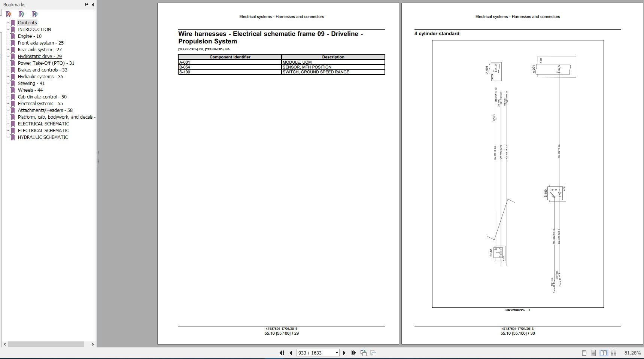Enable continuous scrolling page view
The image size is (644, 359).
pyautogui.click(x=594, y=353)
